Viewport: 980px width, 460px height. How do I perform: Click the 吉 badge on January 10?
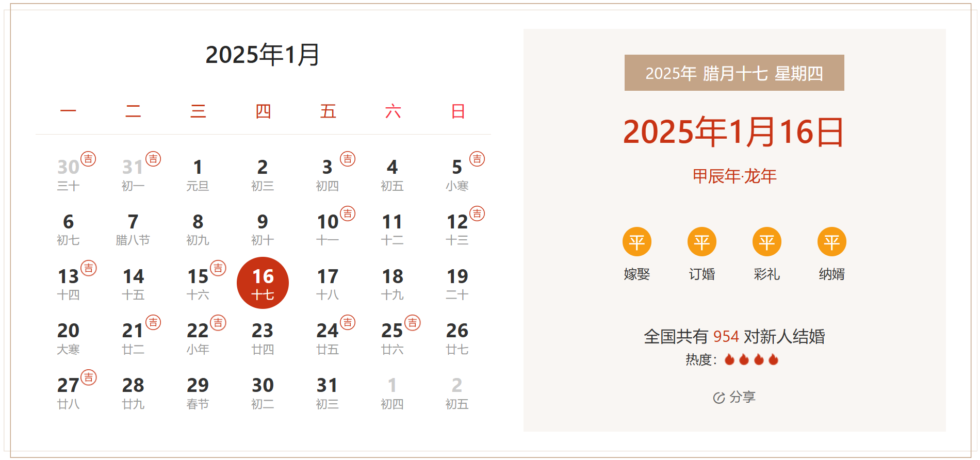[348, 213]
